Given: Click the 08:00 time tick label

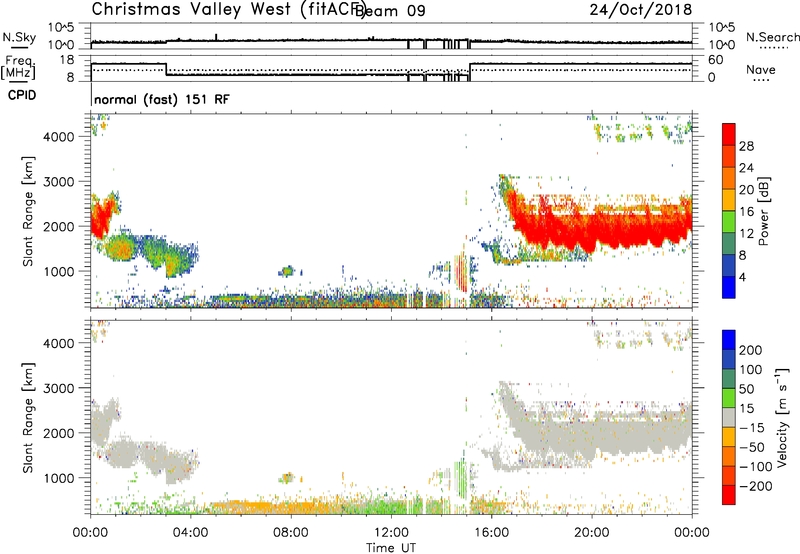Looking at the screenshot, I should [291, 533].
